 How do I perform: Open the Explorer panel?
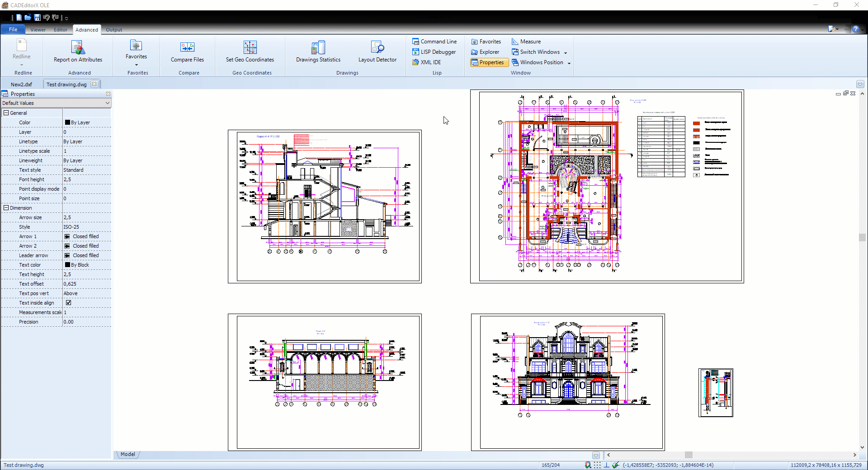(x=485, y=52)
